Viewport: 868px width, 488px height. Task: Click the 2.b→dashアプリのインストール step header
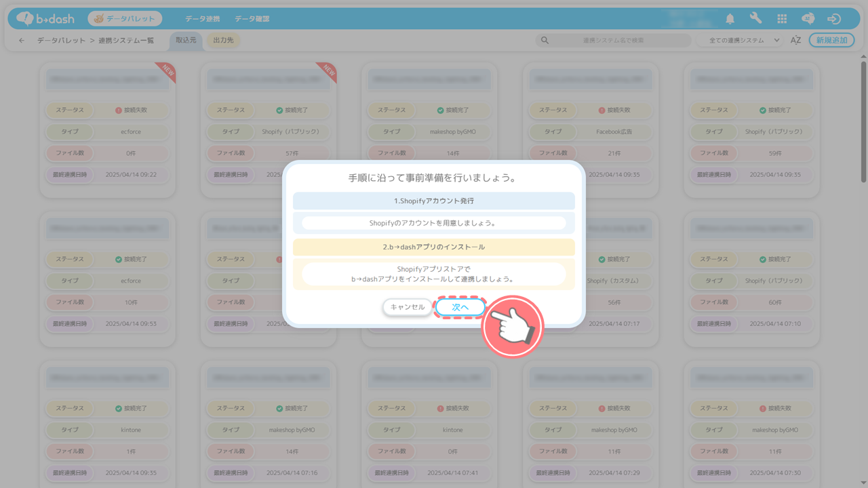[434, 247]
